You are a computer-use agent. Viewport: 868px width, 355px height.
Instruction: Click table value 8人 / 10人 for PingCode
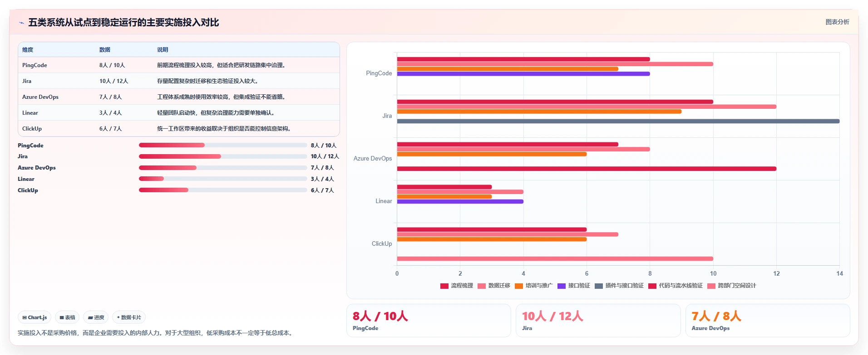coord(112,65)
